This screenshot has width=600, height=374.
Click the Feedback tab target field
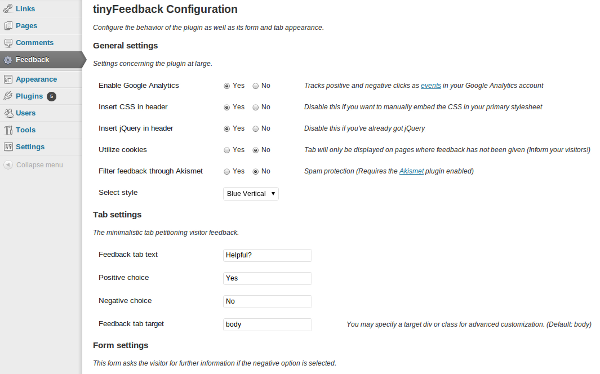click(x=267, y=324)
